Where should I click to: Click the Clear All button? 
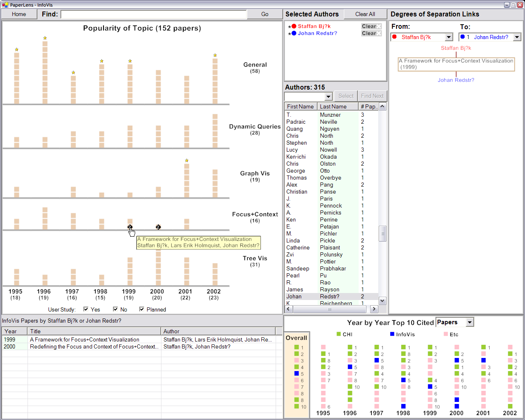tap(365, 14)
